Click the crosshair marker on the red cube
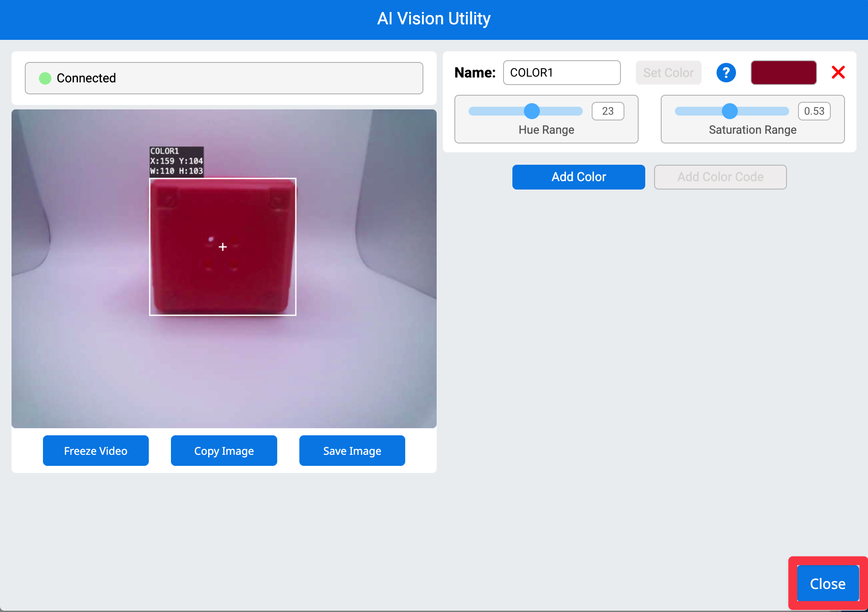The width and height of the screenshot is (868, 612). 223,247
